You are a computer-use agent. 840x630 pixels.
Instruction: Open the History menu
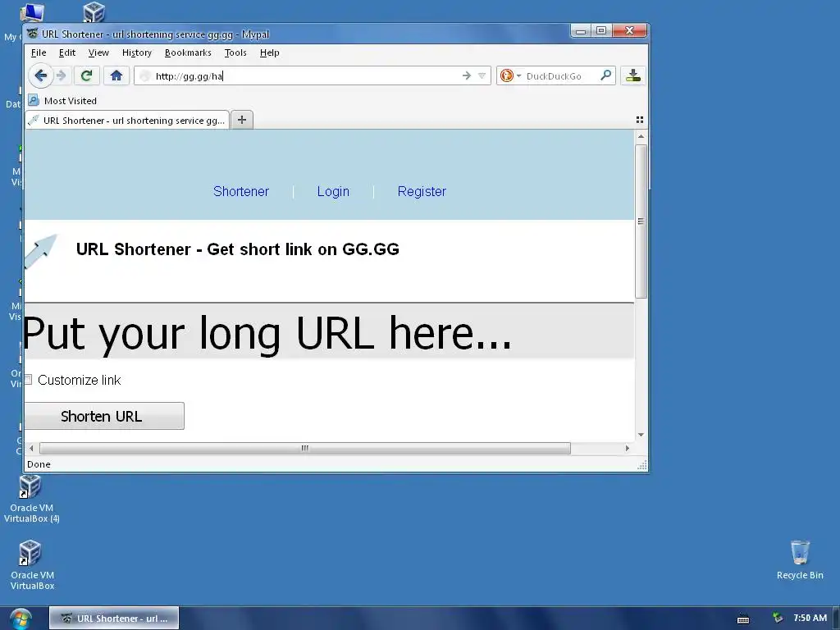click(x=137, y=52)
